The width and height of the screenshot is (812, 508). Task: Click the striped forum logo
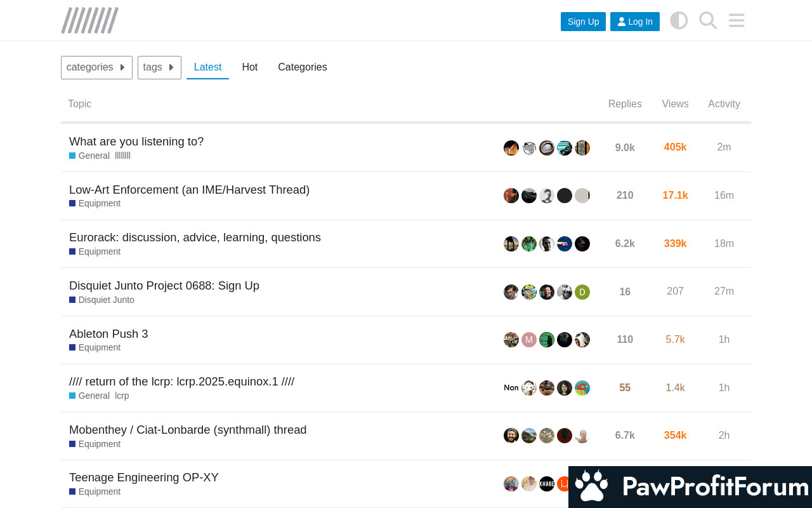(x=89, y=20)
